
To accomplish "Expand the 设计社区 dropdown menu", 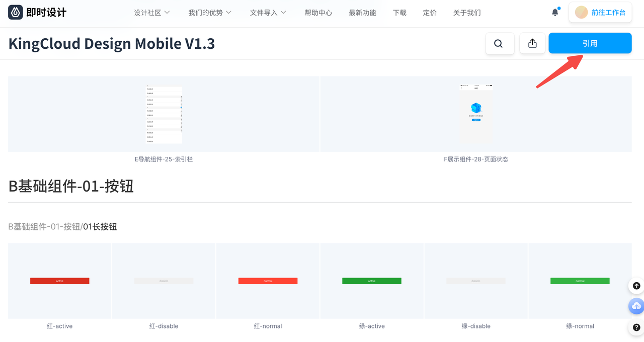I will coord(151,13).
